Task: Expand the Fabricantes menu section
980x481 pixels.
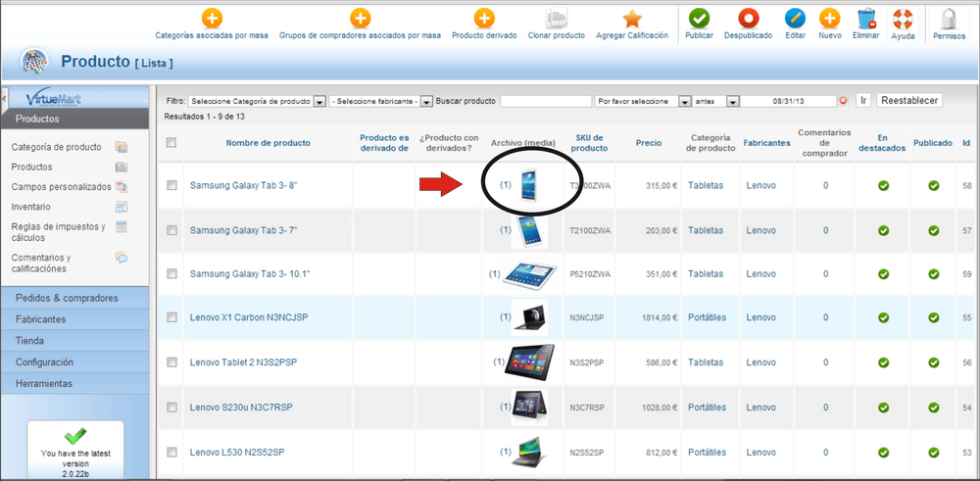Action: pyautogui.click(x=75, y=319)
